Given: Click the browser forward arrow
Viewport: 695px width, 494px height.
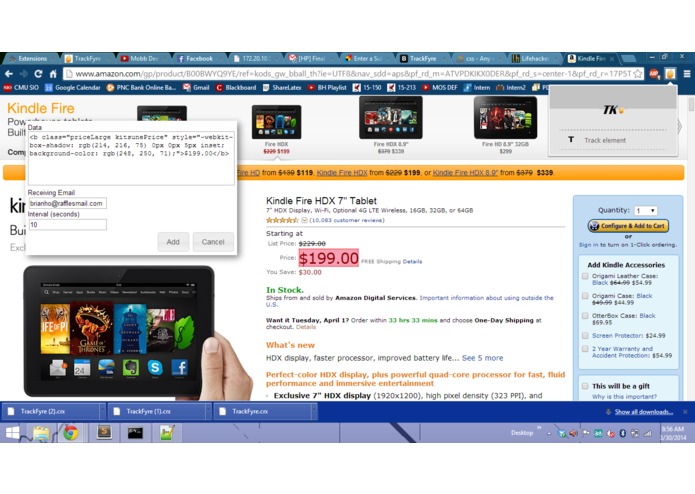Looking at the screenshot, I should point(23,74).
